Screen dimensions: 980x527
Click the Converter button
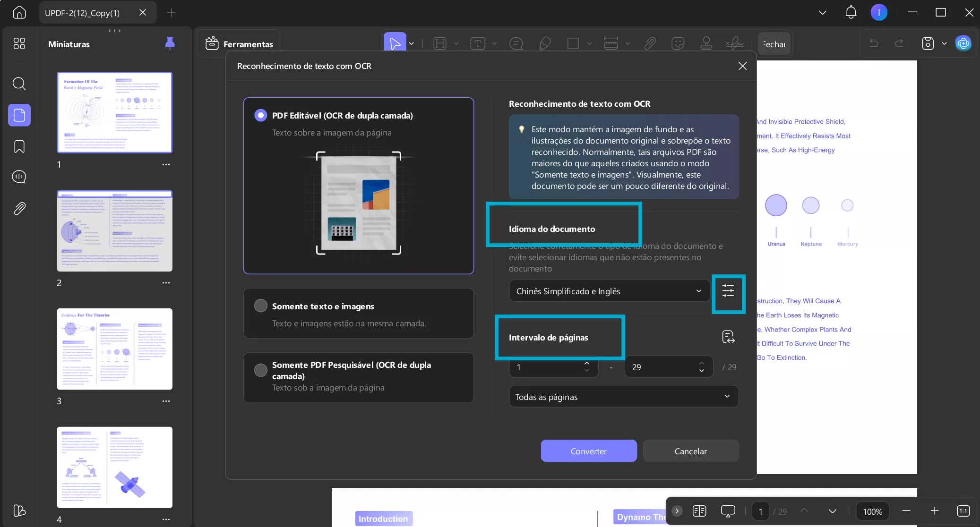(588, 451)
